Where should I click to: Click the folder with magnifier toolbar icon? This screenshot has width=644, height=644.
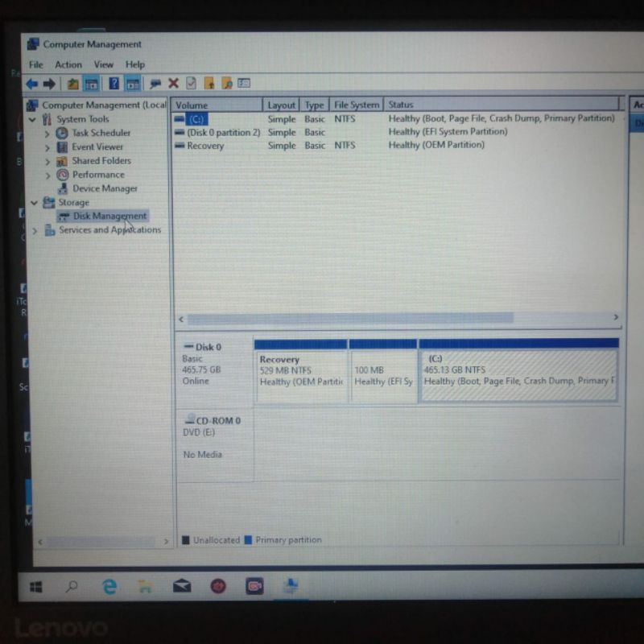pyautogui.click(x=227, y=84)
